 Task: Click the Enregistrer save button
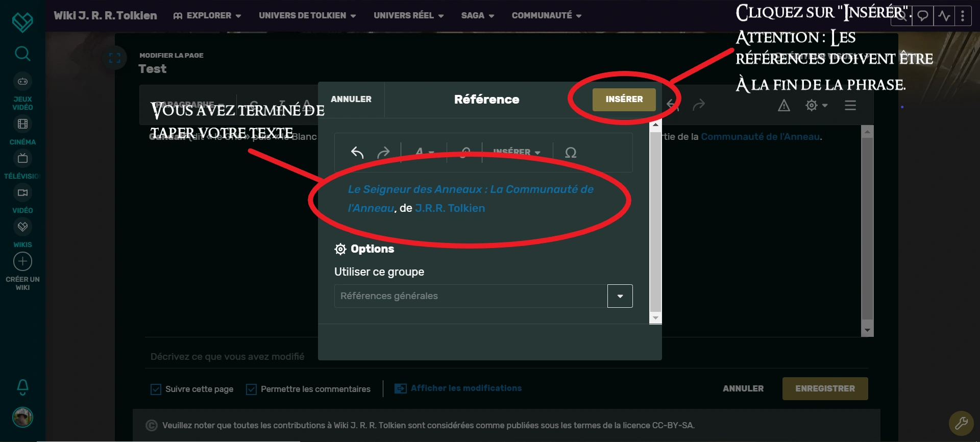[x=825, y=389]
